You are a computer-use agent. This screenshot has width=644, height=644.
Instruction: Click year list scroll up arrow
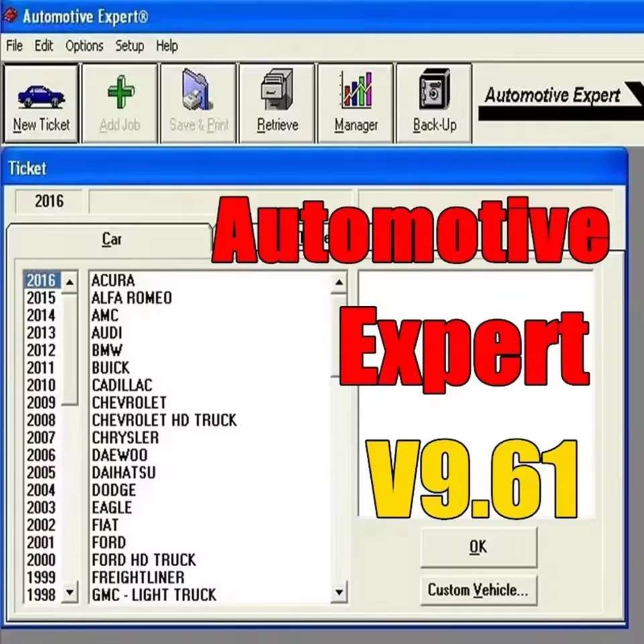coord(70,282)
